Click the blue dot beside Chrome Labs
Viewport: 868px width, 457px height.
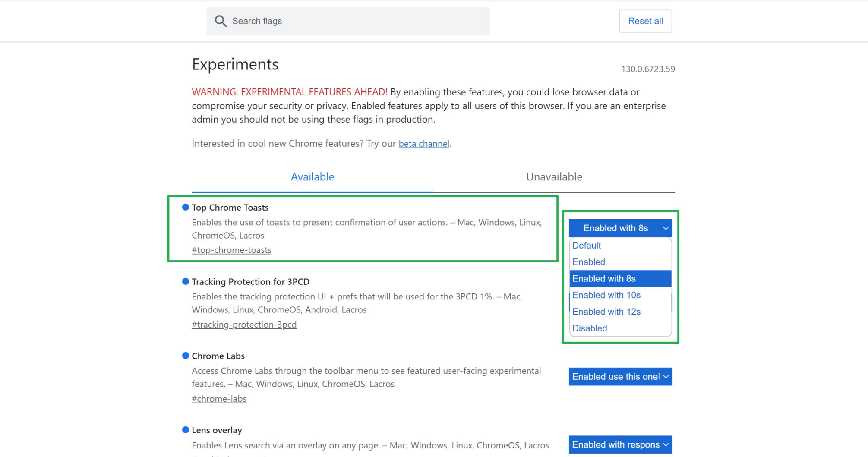point(186,356)
